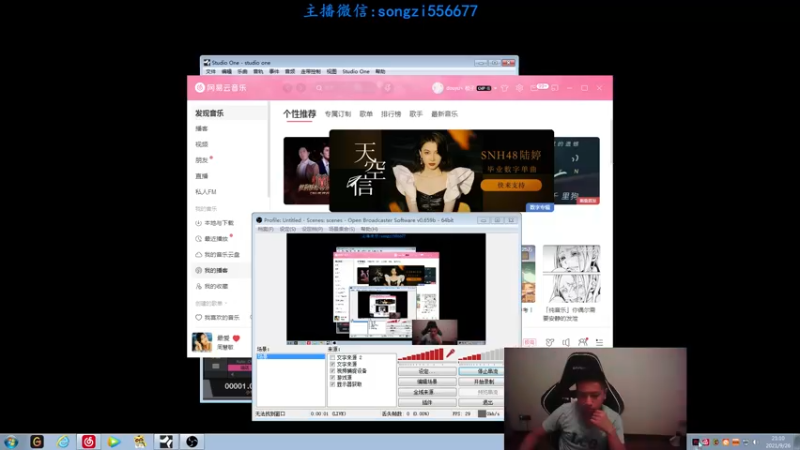This screenshot has height=450, width=800.
Task: Click 开始录制 start recording in OBS
Action: 481,382
